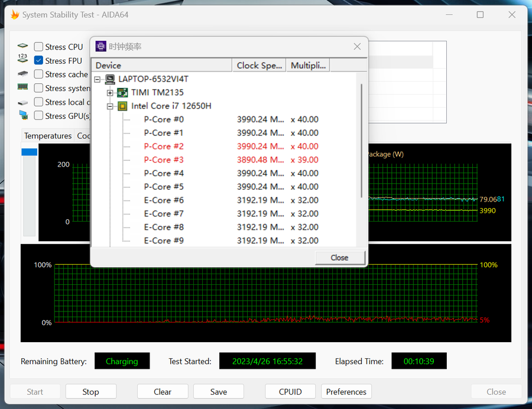Viewport: 532px width, 409px height.
Task: Click the laptop icon beside LAPTOP-6532VI4T
Action: (110, 79)
